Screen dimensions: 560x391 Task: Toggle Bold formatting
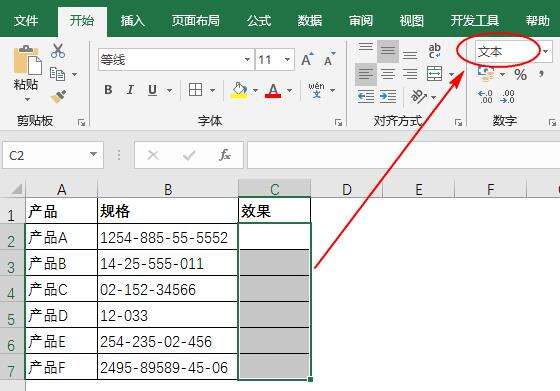(x=108, y=90)
